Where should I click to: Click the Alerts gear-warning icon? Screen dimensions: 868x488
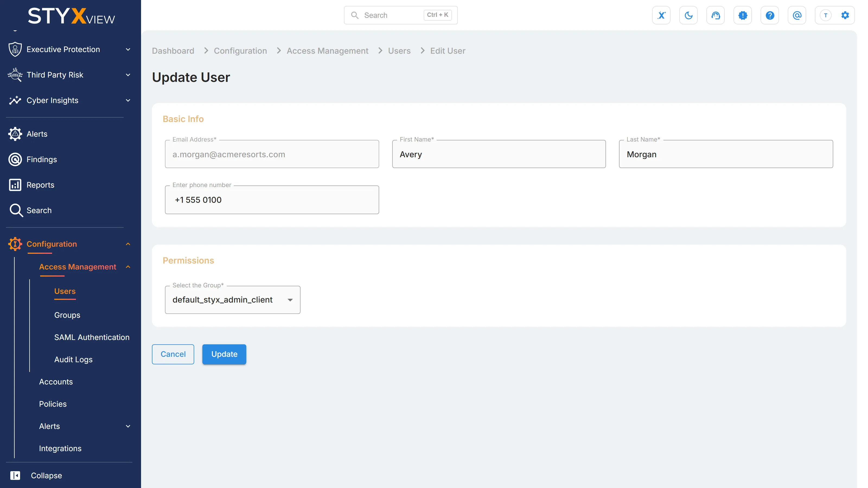point(15,134)
